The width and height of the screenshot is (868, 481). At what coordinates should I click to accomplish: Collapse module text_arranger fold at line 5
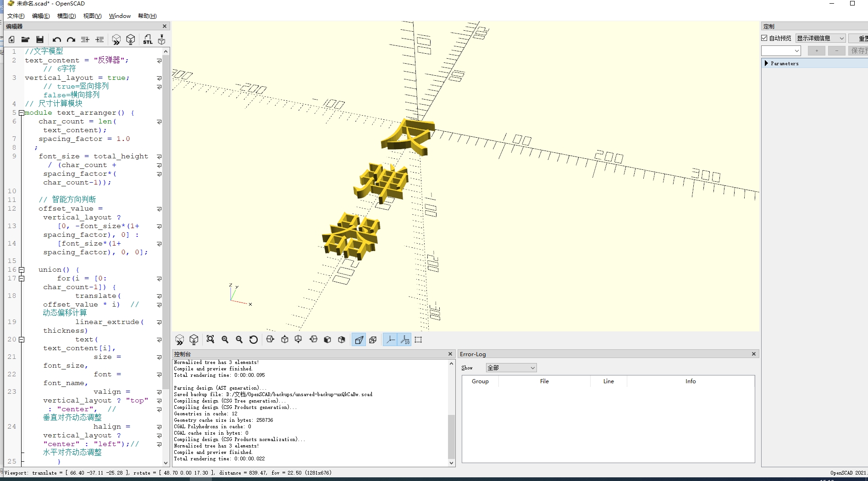click(22, 113)
